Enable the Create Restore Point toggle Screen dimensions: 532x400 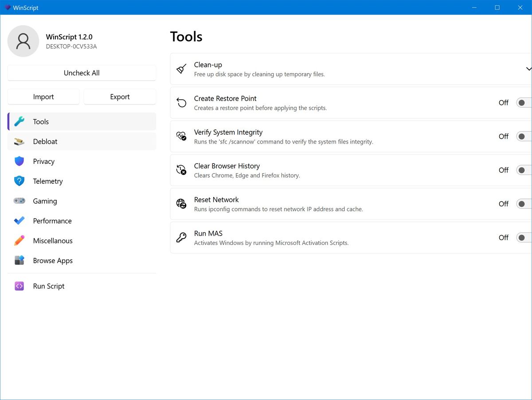pyautogui.click(x=524, y=103)
